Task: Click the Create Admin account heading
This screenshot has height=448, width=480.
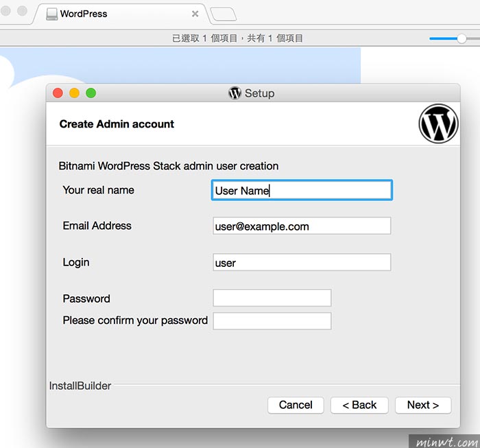Action: (x=117, y=124)
